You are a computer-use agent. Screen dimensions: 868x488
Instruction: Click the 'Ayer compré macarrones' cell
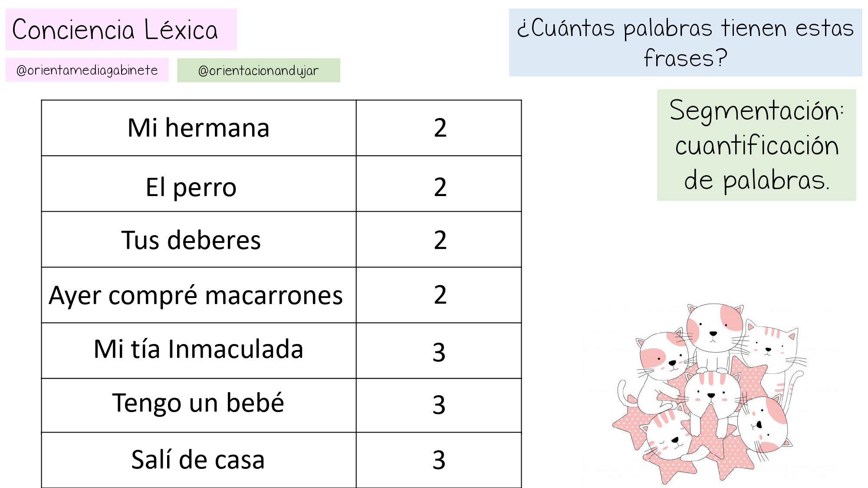pyautogui.click(x=196, y=295)
